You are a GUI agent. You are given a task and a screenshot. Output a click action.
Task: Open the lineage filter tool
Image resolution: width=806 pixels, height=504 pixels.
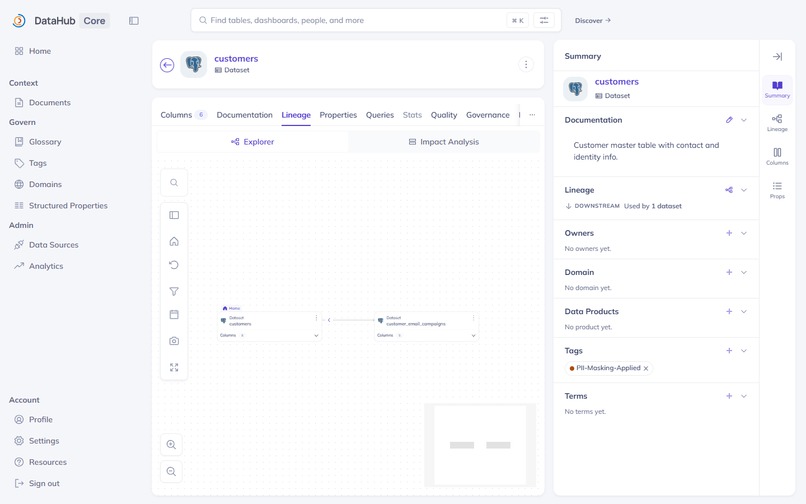[x=174, y=291]
